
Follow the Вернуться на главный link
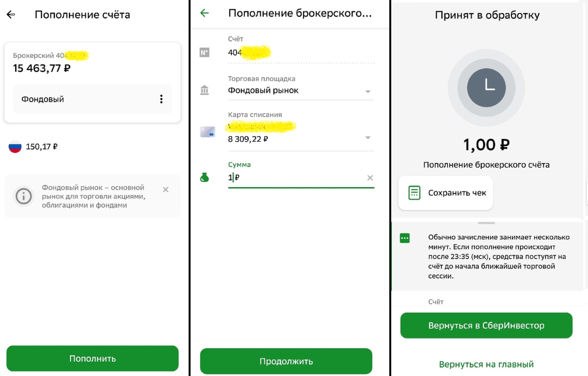[x=486, y=364]
